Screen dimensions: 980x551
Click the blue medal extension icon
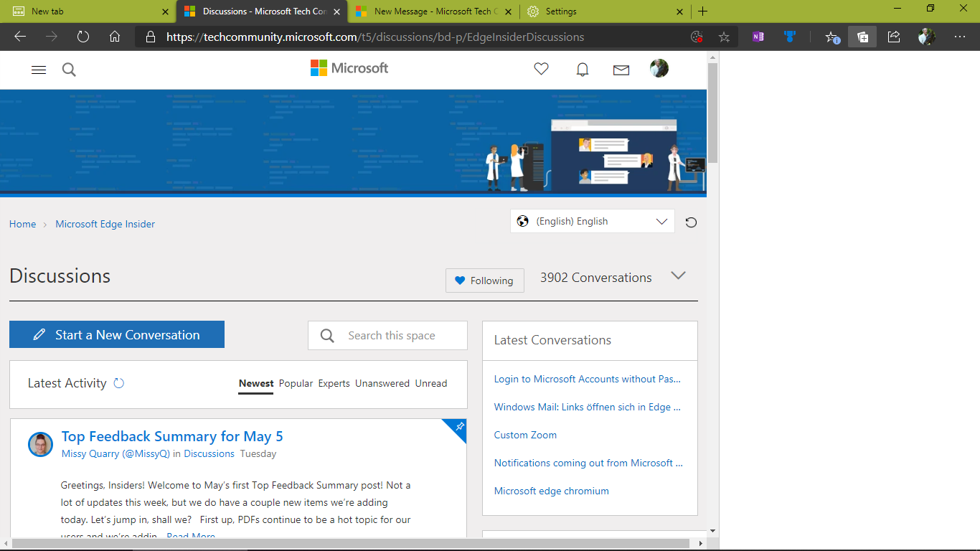[791, 37]
